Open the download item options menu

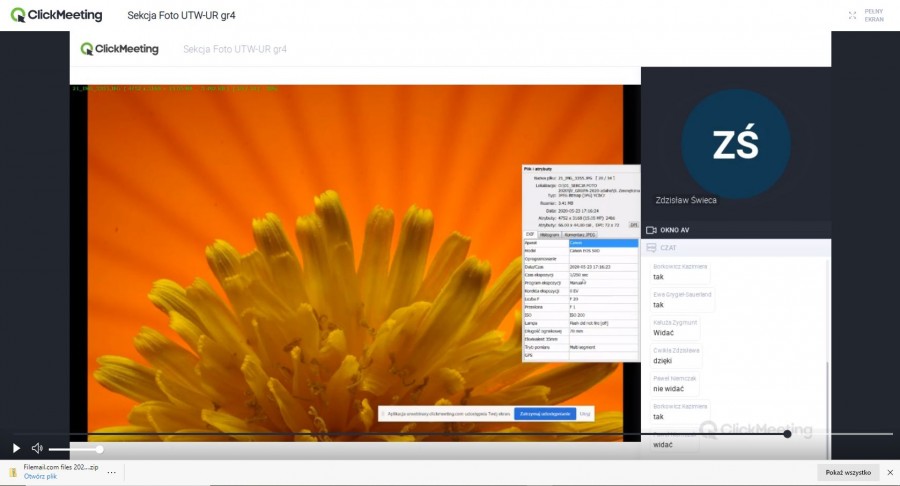pyautogui.click(x=111, y=472)
